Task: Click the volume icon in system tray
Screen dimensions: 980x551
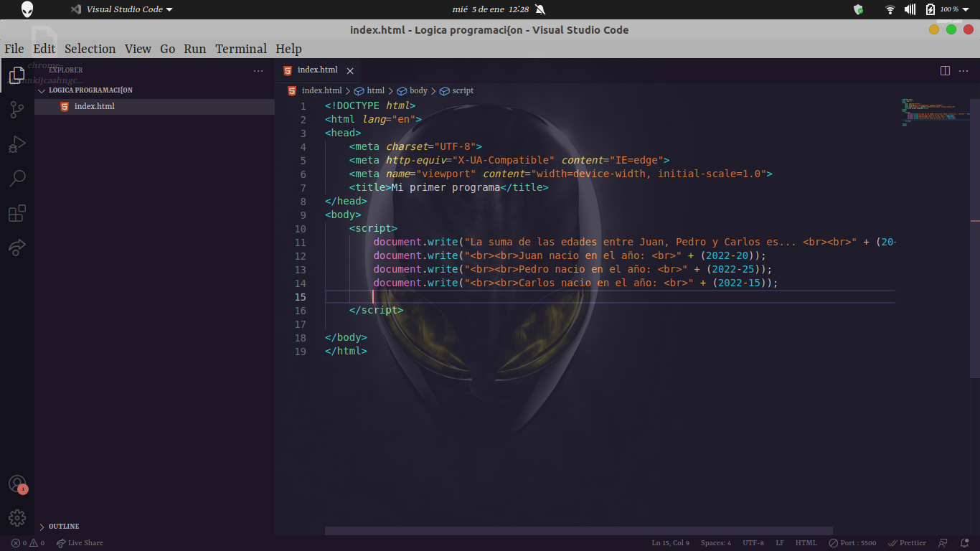Action: pyautogui.click(x=910, y=9)
